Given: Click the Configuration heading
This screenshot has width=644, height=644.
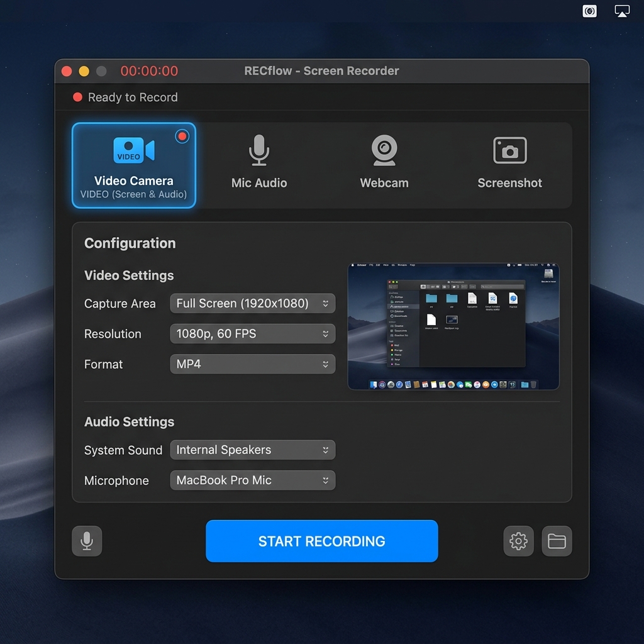Looking at the screenshot, I should pyautogui.click(x=130, y=243).
